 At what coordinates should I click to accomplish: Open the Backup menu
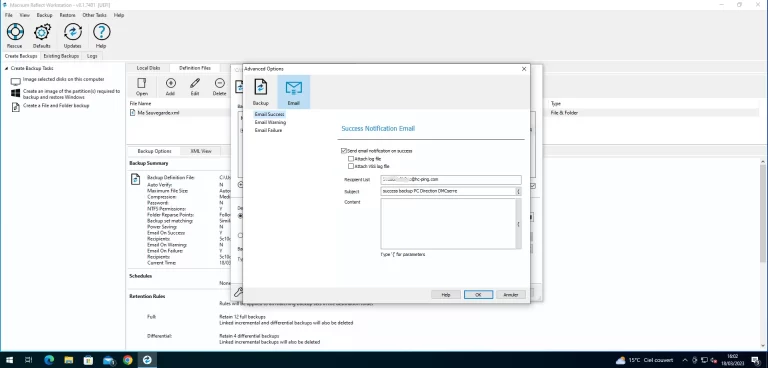click(x=44, y=15)
